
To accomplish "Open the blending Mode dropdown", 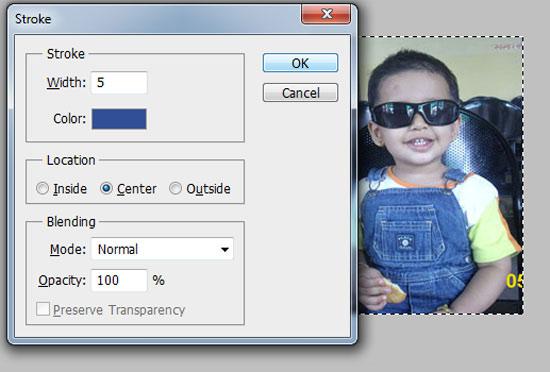I will (x=162, y=249).
